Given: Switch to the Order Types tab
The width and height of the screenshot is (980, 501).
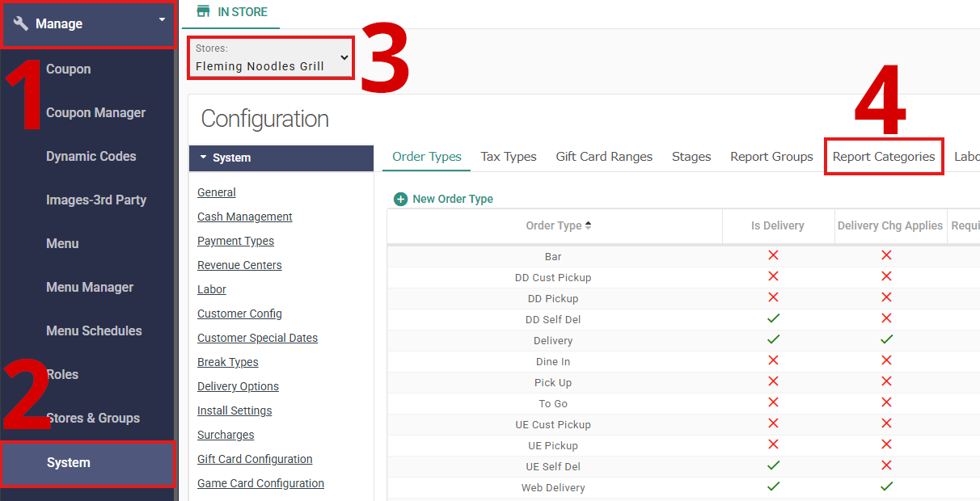Looking at the screenshot, I should pos(427,157).
